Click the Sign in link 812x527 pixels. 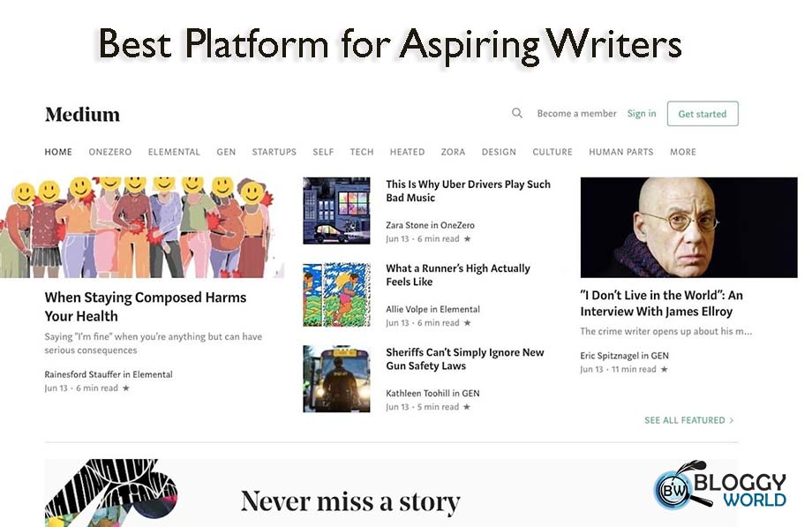pos(642,113)
